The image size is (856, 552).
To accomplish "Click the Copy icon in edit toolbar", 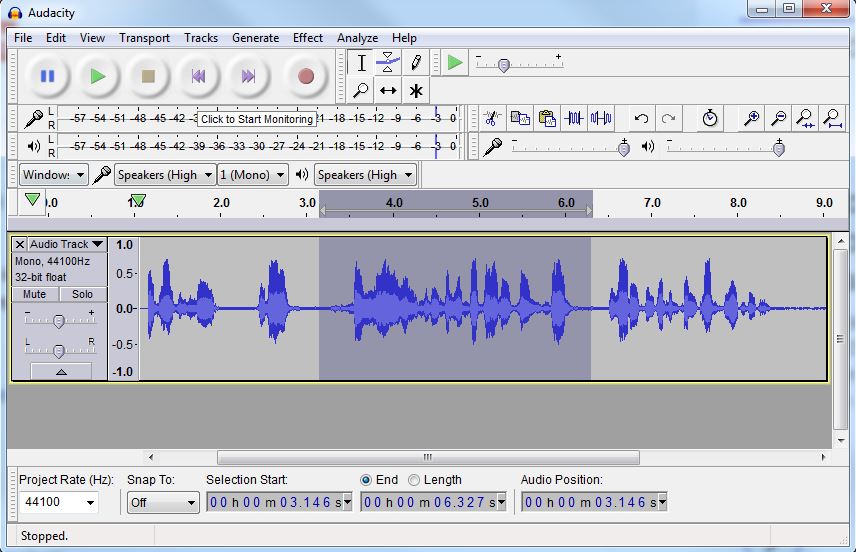I will pos(520,118).
